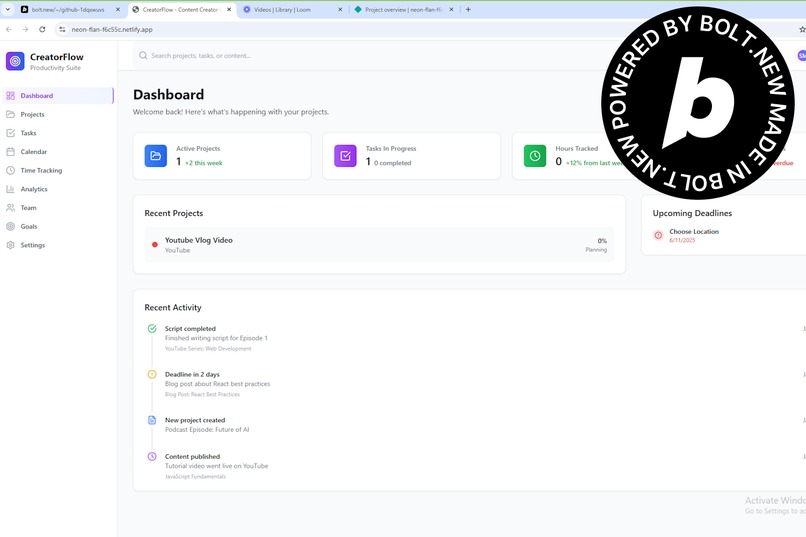Click the Goals target icon

10,226
